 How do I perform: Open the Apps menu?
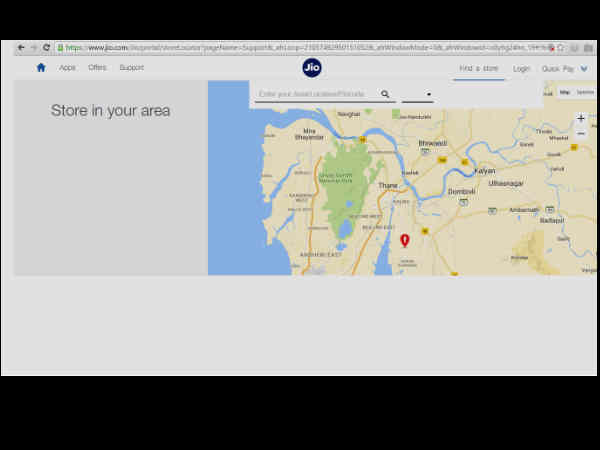(x=67, y=68)
